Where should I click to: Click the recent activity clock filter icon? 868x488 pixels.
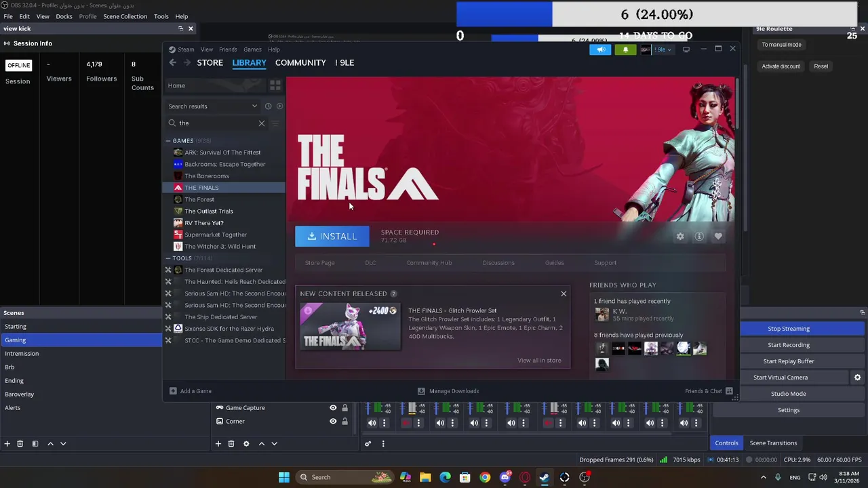pyautogui.click(x=268, y=106)
